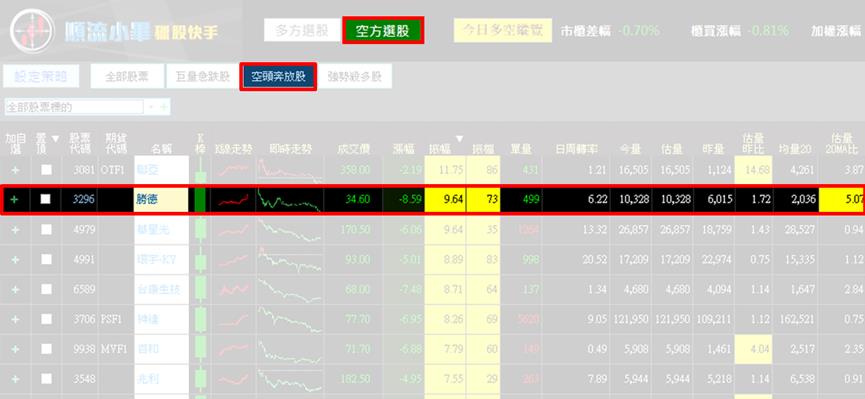Switch to 多方選股 tab

(x=302, y=30)
